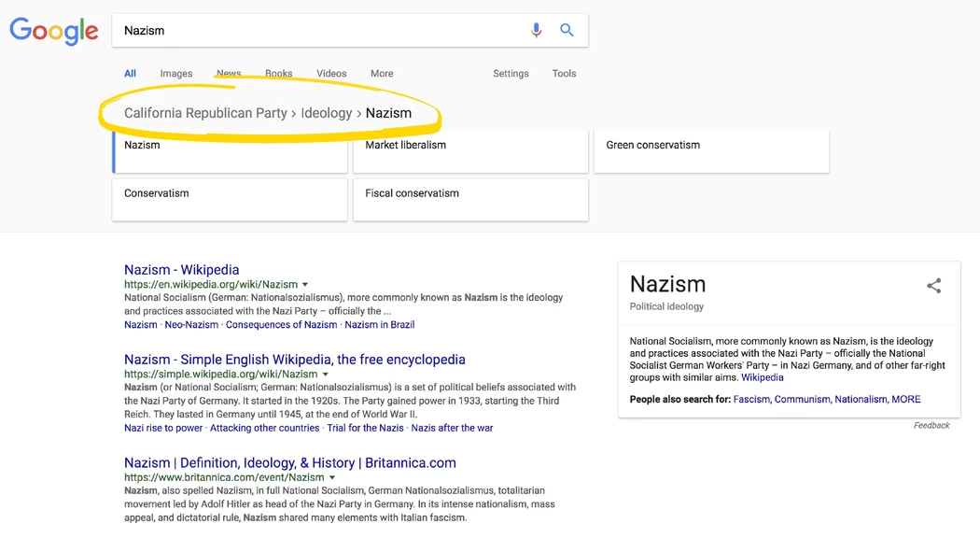Open the Nazi rise to power sitelink
980x552 pixels.
[163, 428]
